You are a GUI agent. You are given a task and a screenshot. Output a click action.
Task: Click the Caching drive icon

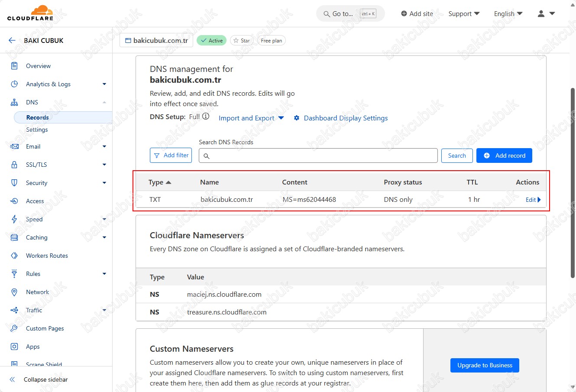[14, 237]
